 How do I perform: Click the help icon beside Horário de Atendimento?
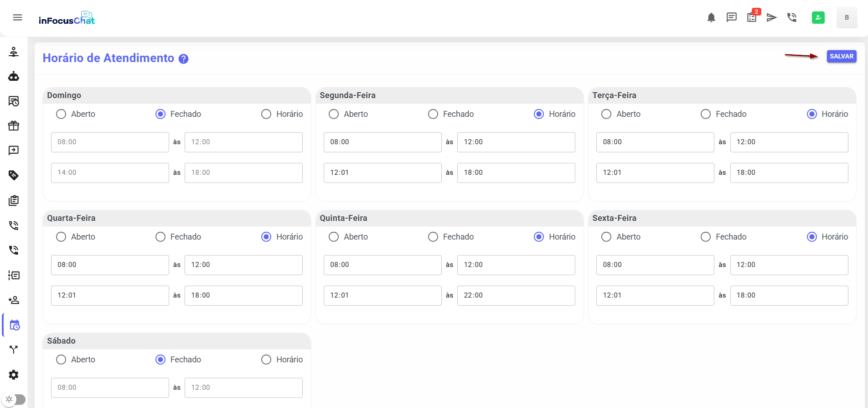click(183, 59)
